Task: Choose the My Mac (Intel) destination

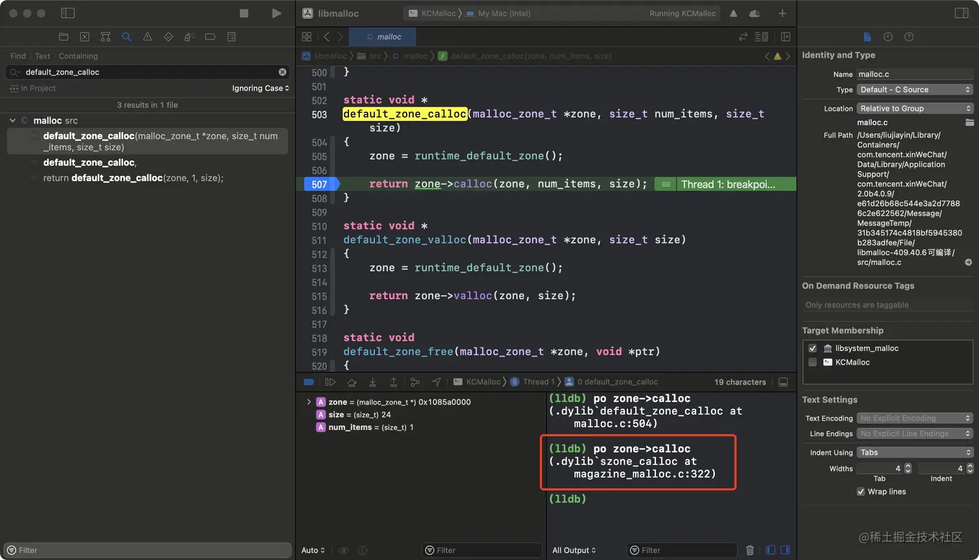Action: point(497,14)
